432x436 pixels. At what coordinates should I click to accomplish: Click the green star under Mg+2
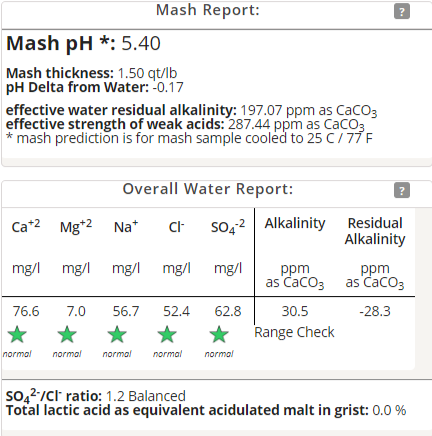click(67, 335)
